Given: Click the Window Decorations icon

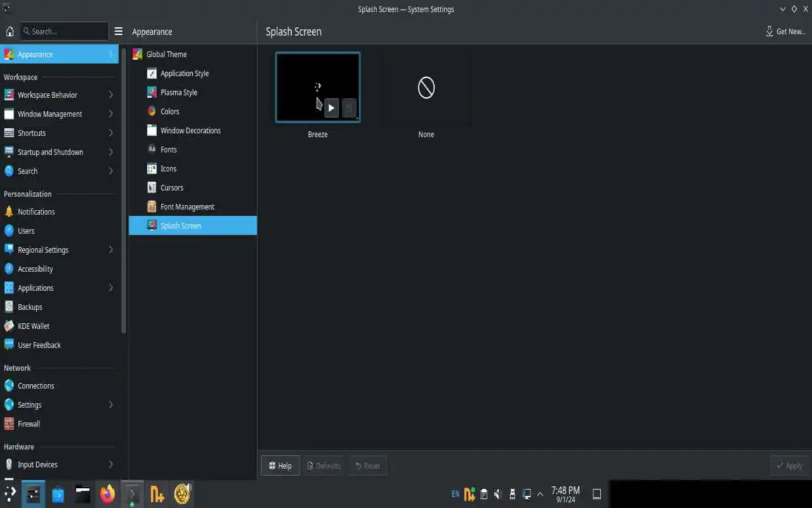Looking at the screenshot, I should tap(152, 131).
